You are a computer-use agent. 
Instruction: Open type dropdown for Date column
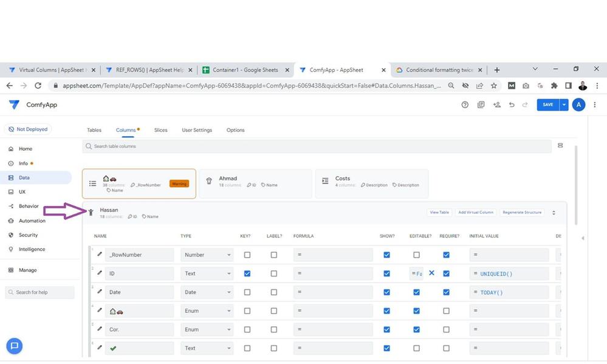(207, 292)
